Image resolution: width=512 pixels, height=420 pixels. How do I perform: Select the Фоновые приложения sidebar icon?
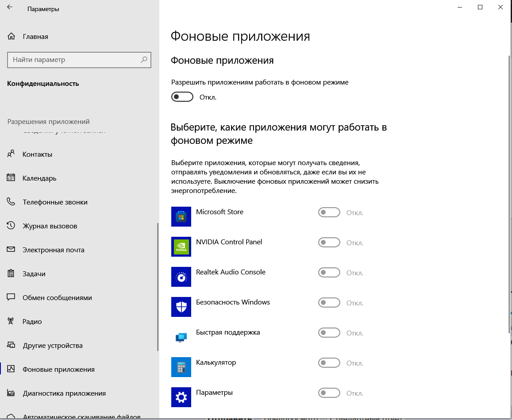[x=11, y=369]
